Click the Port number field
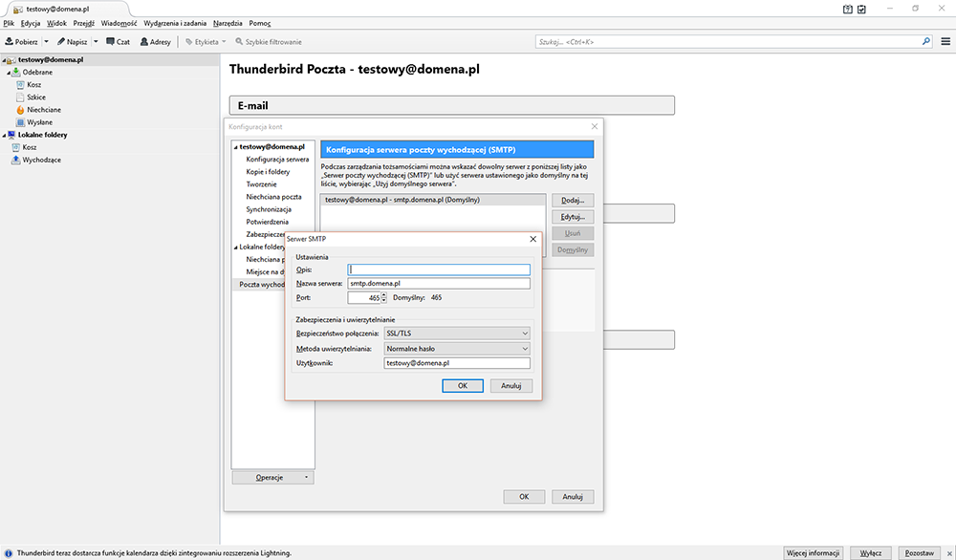956x560 pixels. tap(364, 298)
